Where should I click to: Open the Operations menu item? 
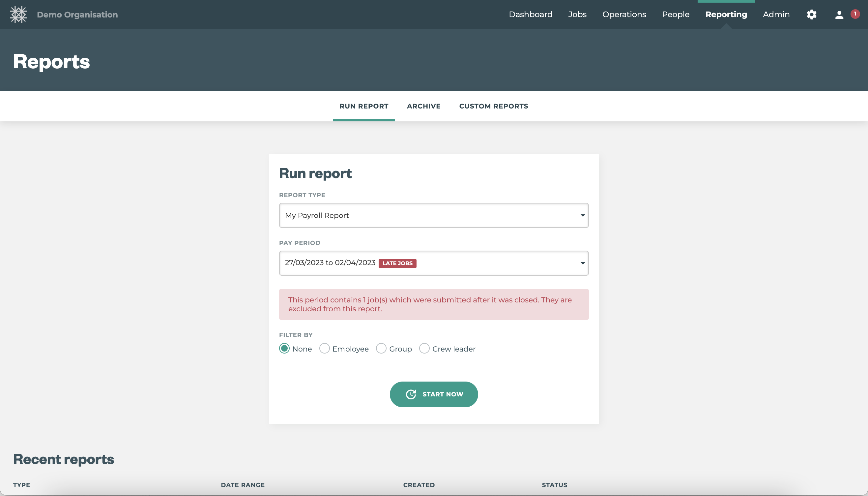[624, 15]
